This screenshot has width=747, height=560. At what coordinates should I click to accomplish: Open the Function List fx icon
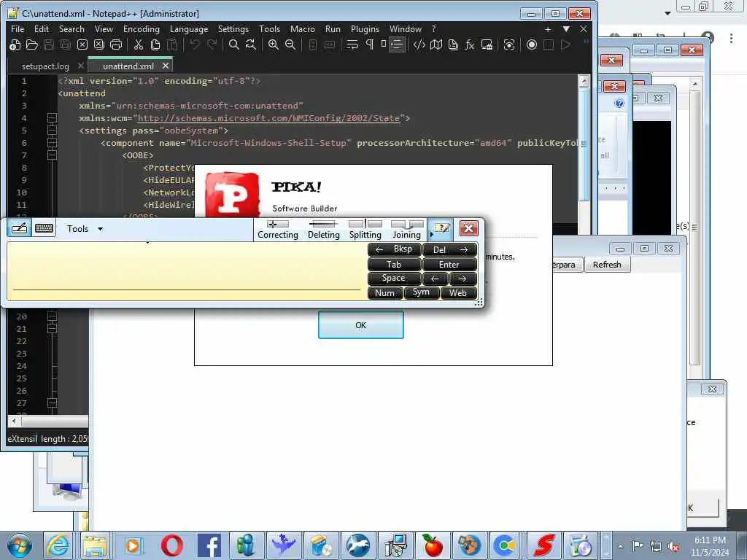[x=470, y=44]
